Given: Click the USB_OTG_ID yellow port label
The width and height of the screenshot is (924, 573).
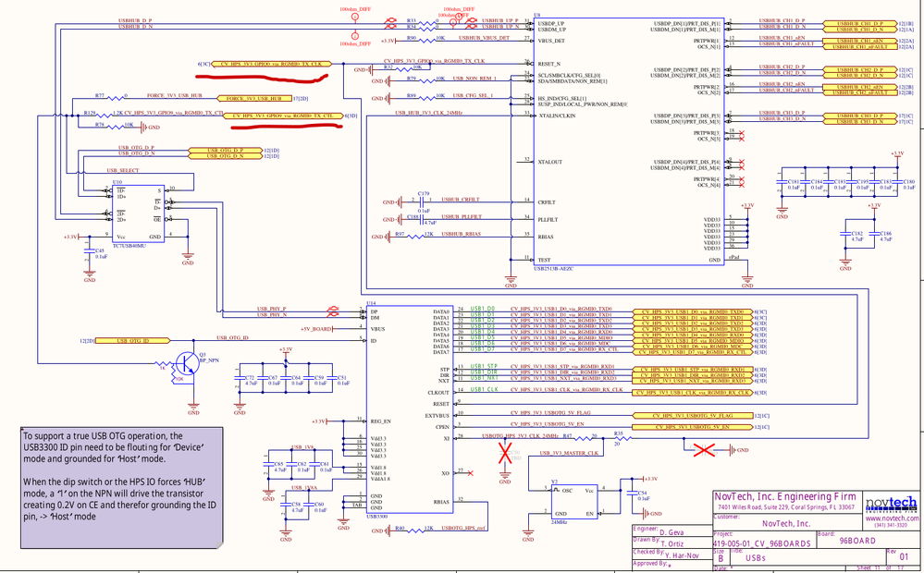Looking at the screenshot, I should click(132, 340).
